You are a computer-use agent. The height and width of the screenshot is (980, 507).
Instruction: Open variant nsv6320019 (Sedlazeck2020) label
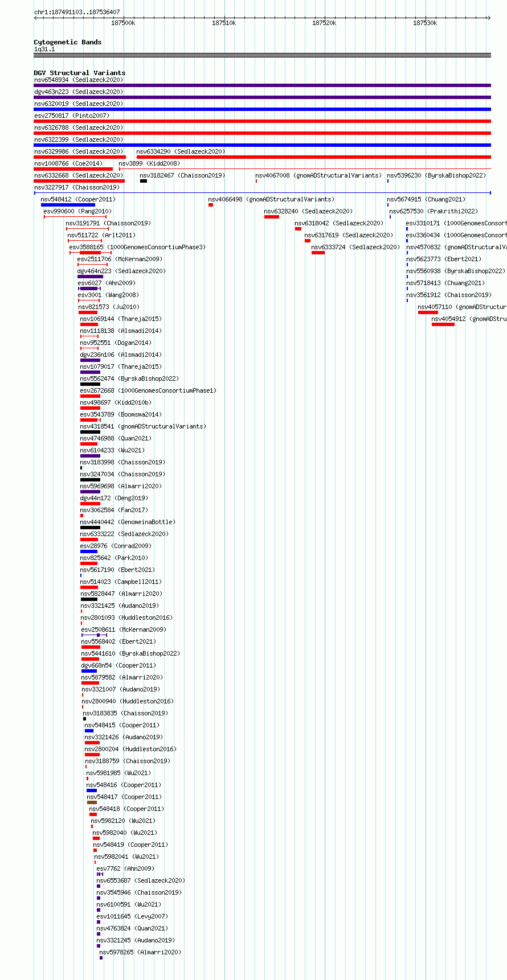(79, 104)
